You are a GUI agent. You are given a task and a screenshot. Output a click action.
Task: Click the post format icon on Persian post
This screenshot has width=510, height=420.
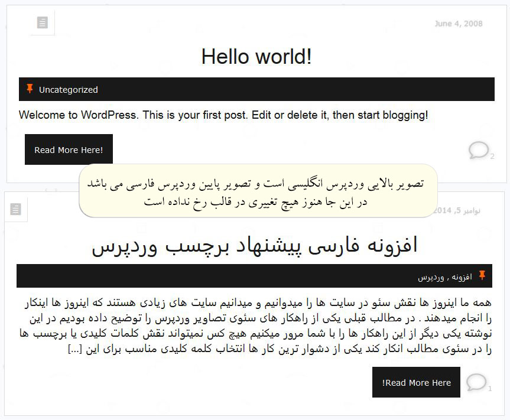(16, 209)
